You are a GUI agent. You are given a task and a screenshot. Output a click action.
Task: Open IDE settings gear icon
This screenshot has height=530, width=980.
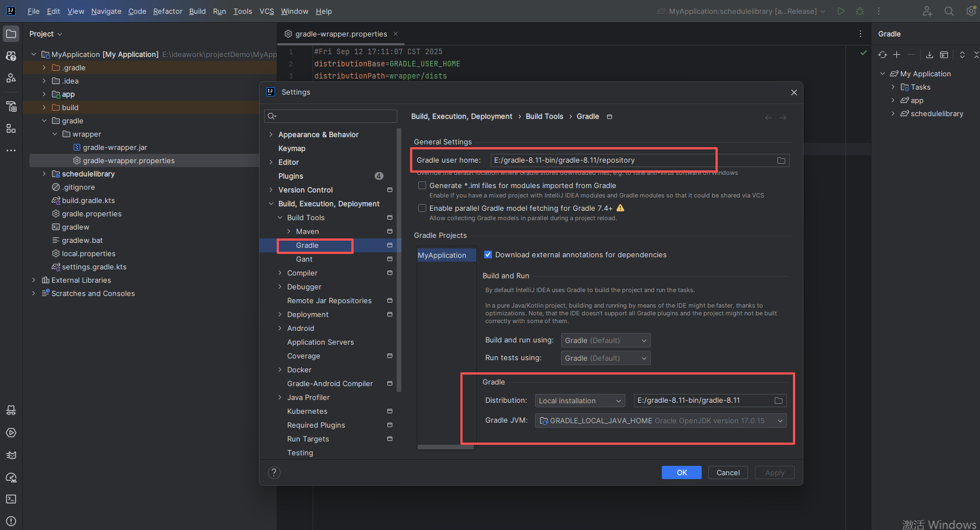[x=971, y=11]
